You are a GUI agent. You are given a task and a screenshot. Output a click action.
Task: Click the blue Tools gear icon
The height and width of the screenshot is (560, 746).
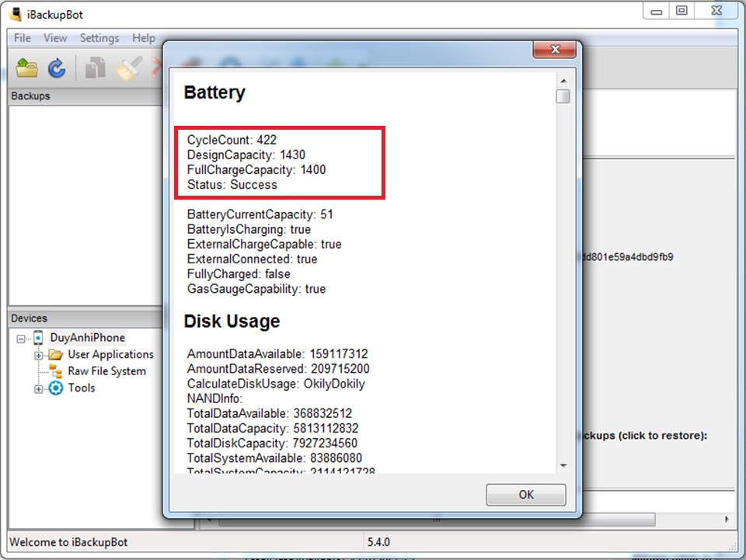click(55, 388)
